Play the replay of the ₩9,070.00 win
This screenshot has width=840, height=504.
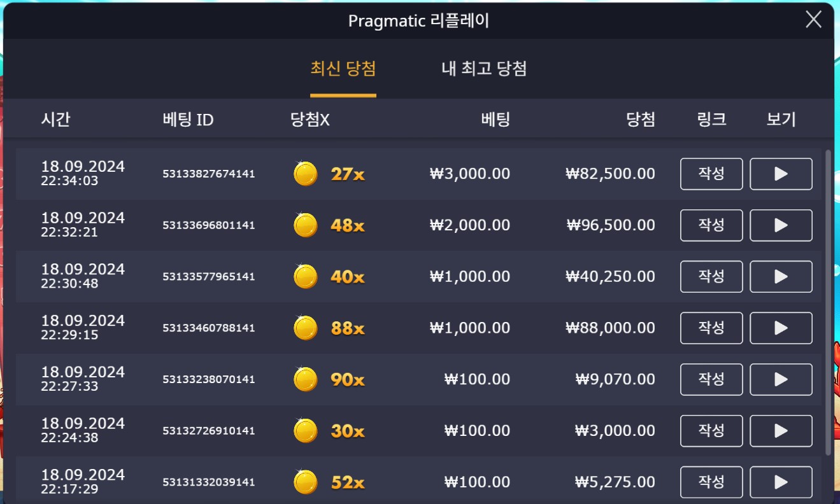781,380
